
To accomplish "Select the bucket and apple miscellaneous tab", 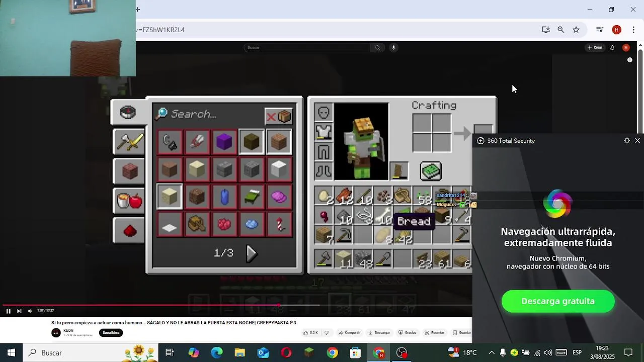I will (x=130, y=201).
